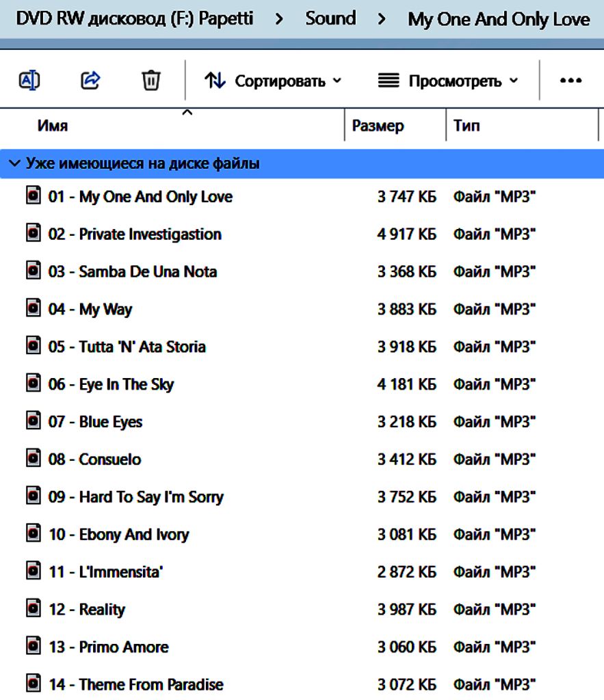Go to DVD RW дисковод (F:) Papetti in breadcrumb
Viewport: 604px width, 700px height.
(135, 18)
